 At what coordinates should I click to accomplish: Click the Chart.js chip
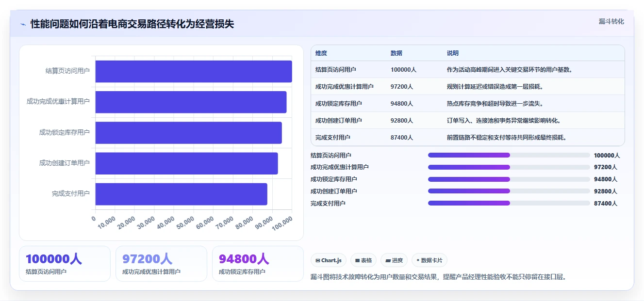pos(329,260)
